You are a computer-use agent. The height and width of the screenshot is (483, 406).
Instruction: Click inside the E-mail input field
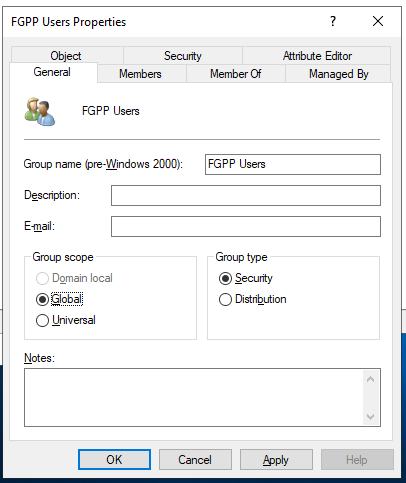tap(246, 226)
